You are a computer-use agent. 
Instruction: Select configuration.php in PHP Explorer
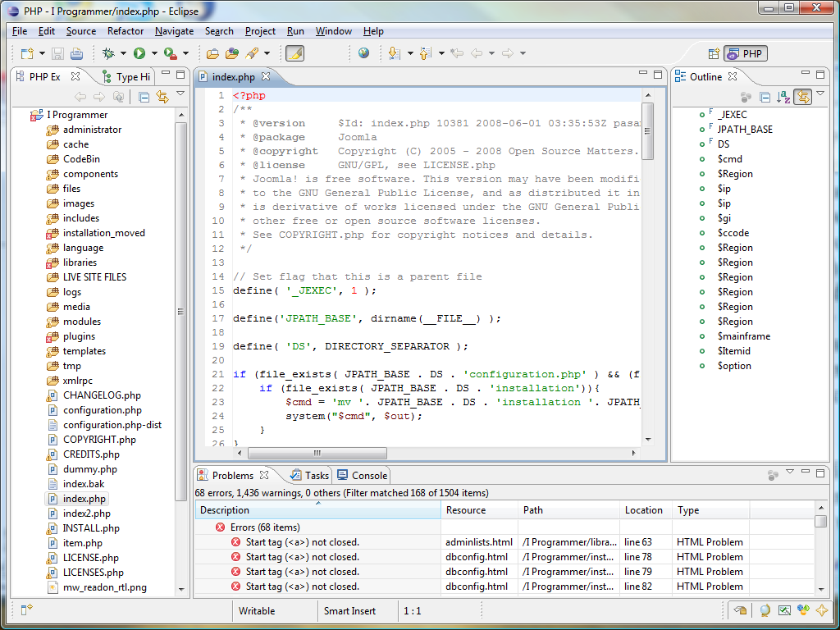(103, 410)
